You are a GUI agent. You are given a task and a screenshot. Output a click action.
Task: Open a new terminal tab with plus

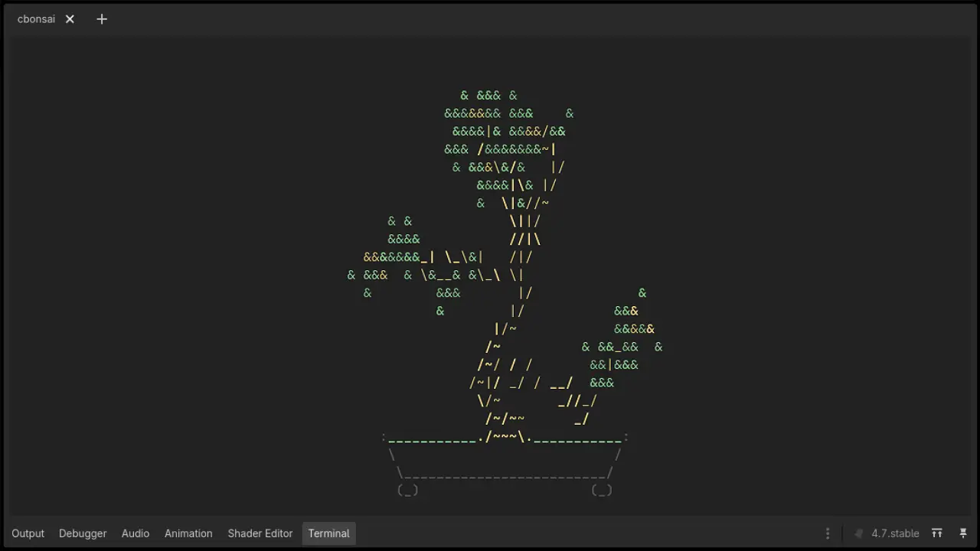click(x=102, y=19)
